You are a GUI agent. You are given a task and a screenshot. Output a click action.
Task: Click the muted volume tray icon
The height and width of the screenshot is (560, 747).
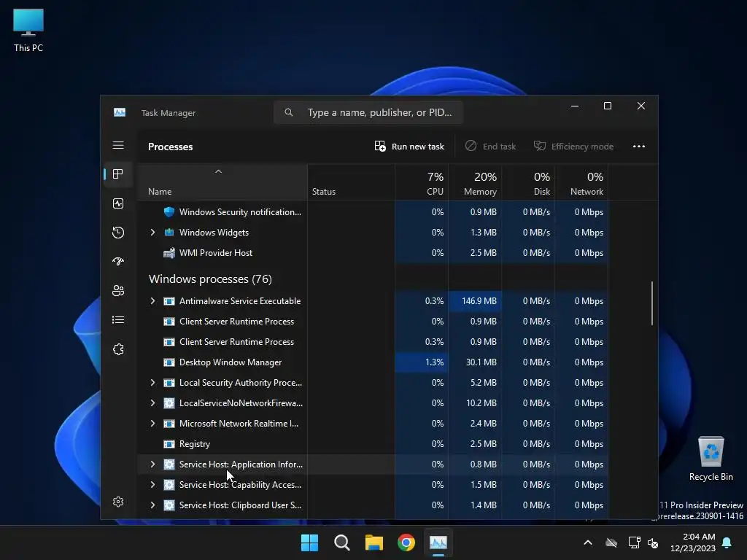(x=653, y=542)
